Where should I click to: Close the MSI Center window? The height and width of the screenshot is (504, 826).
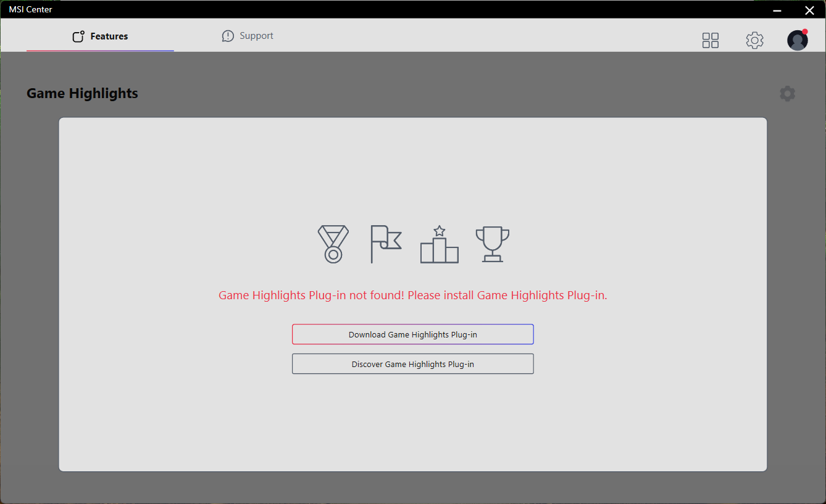tap(809, 10)
